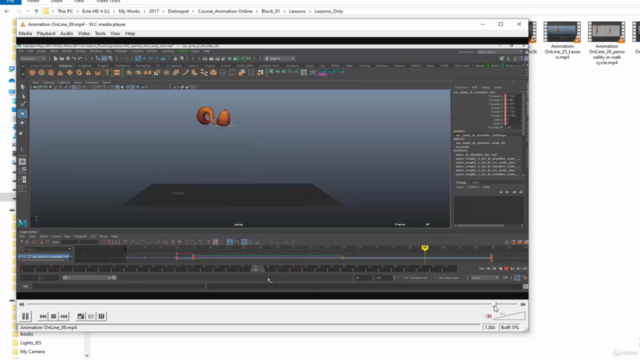Click yellow current-time marker in Graph Editor
This screenshot has width=640, height=360.
(x=425, y=248)
